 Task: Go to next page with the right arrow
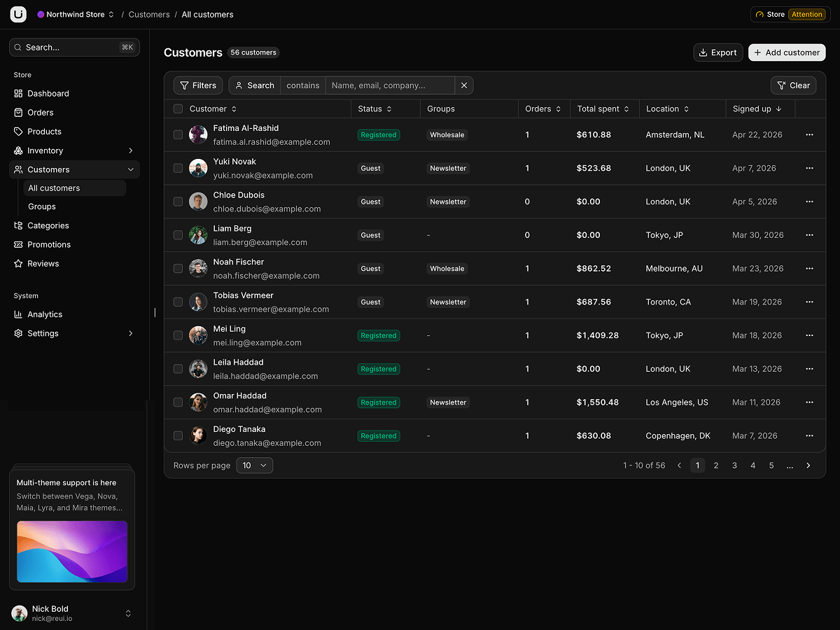[808, 465]
